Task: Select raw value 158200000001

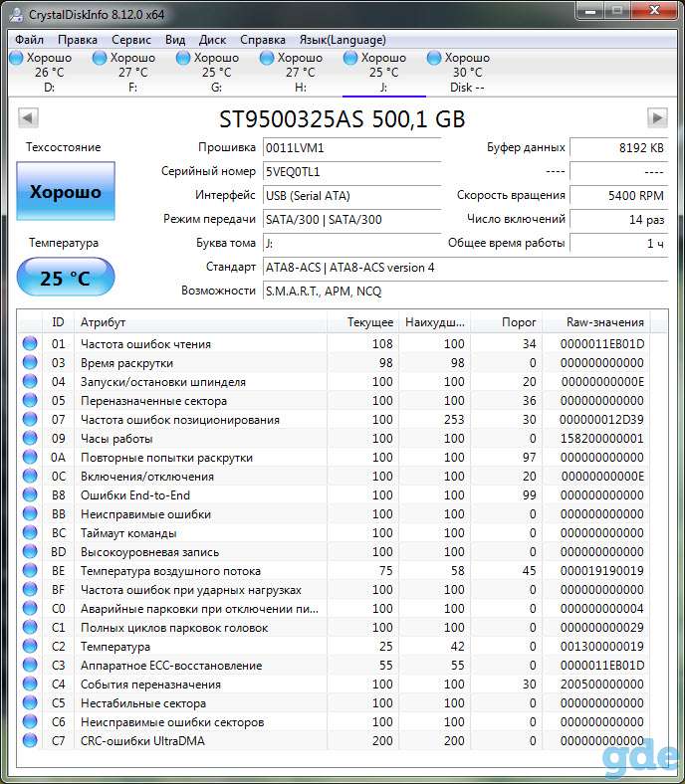Action: tap(602, 439)
